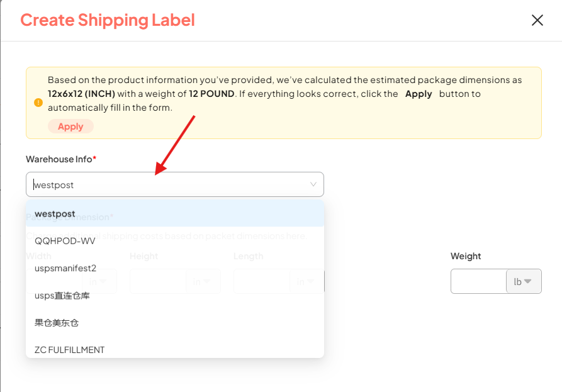Open the lb weight unit dropdown
The height and width of the screenshot is (392, 562).
click(524, 281)
